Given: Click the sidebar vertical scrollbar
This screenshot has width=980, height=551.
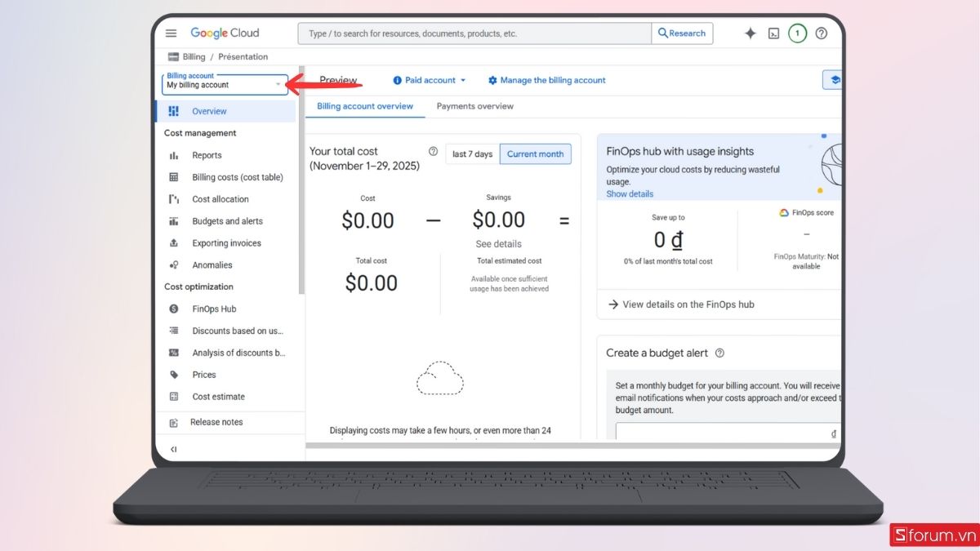Looking at the screenshot, I should point(301,180).
